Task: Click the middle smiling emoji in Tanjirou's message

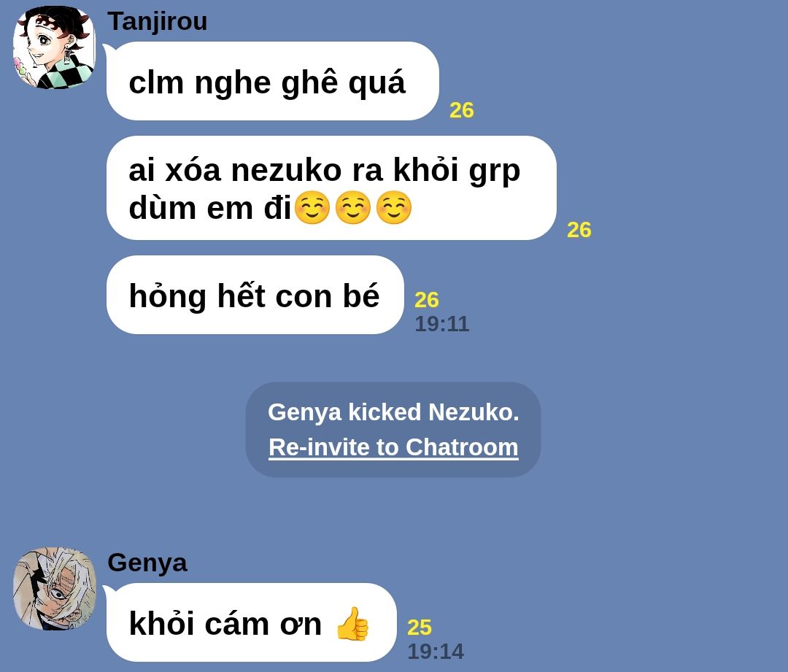Action: click(x=353, y=207)
